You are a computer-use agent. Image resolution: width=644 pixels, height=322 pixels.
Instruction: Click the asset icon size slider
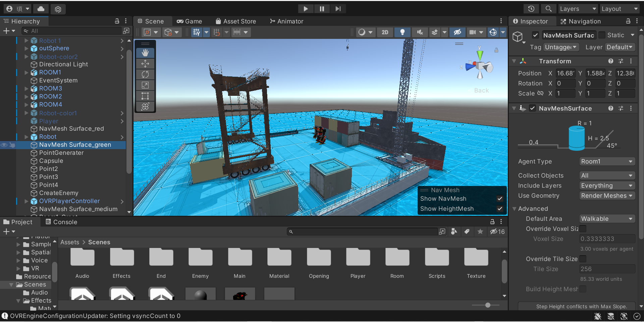pos(488,305)
